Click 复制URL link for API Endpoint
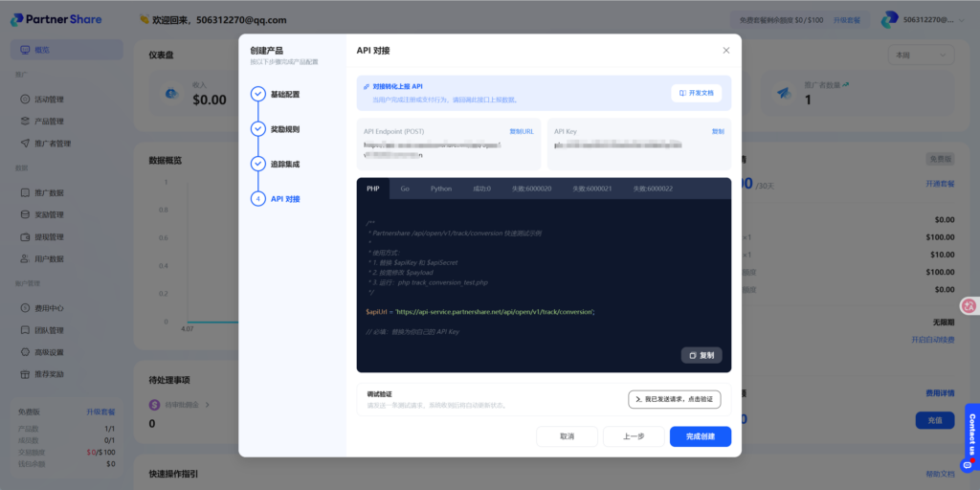The height and width of the screenshot is (490, 980). tap(521, 131)
